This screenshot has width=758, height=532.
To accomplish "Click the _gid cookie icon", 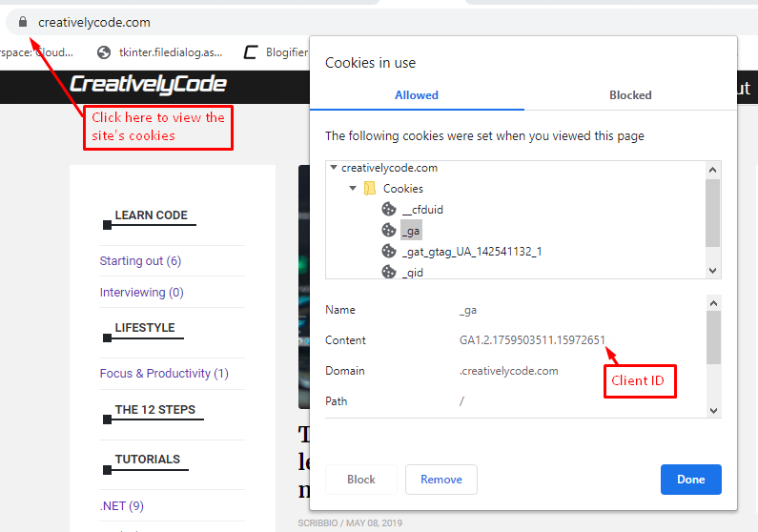I will [388, 273].
